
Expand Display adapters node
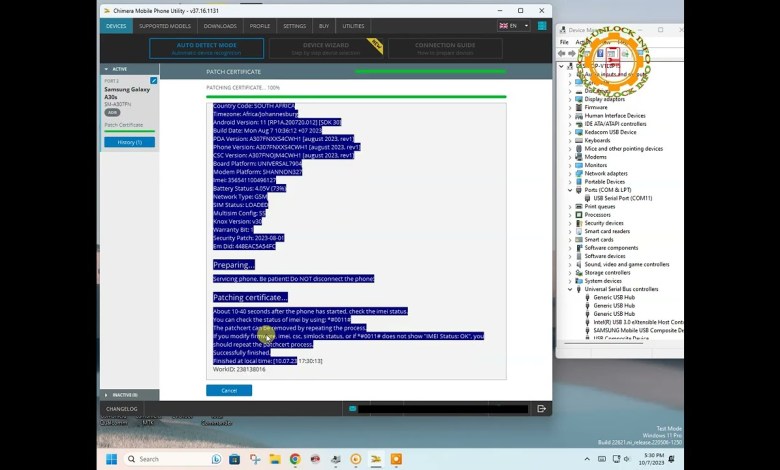click(x=570, y=99)
